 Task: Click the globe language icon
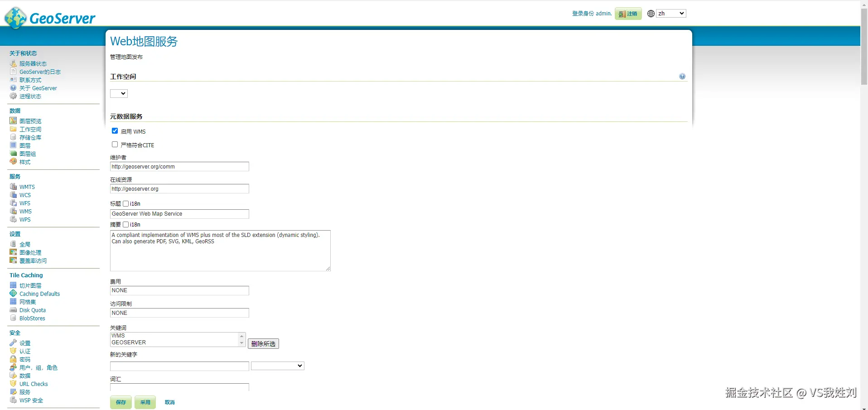651,14
